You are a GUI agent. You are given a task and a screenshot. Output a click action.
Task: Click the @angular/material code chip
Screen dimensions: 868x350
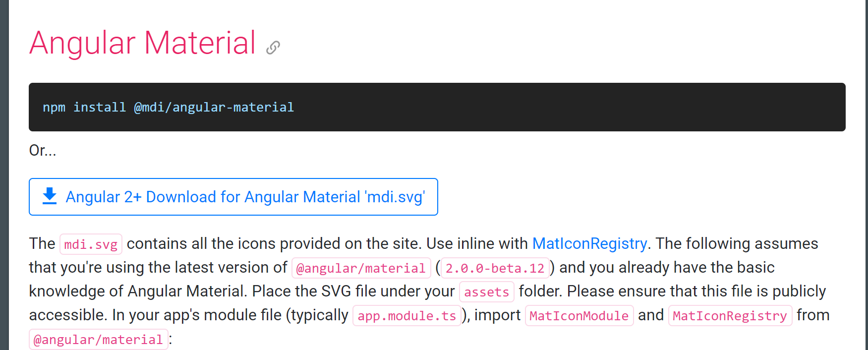tap(360, 268)
